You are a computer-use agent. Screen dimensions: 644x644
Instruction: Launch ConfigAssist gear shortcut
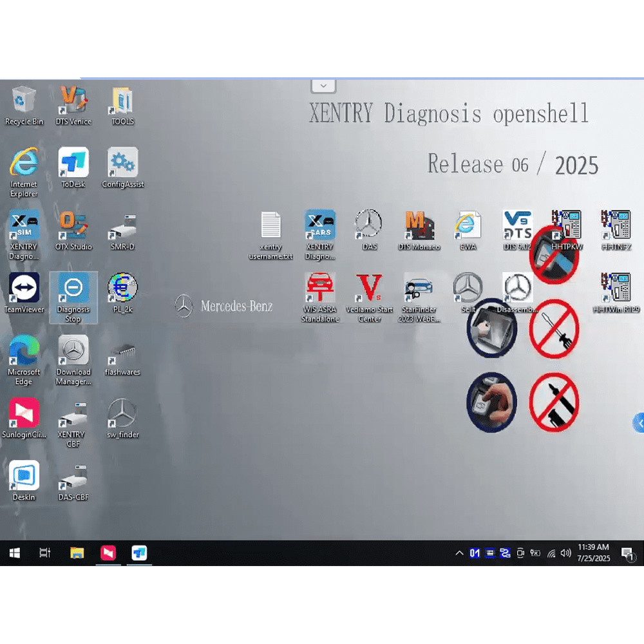click(122, 167)
